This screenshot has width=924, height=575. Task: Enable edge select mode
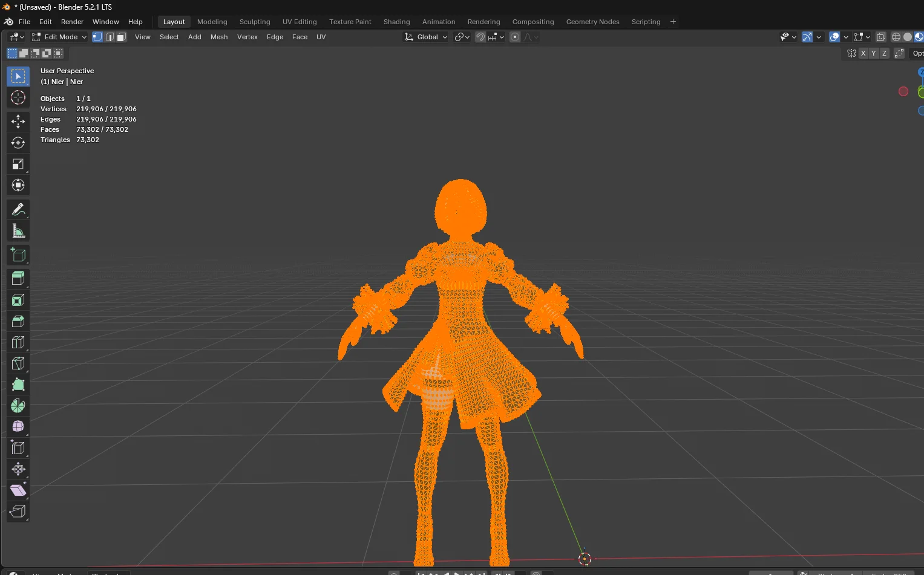coord(110,37)
